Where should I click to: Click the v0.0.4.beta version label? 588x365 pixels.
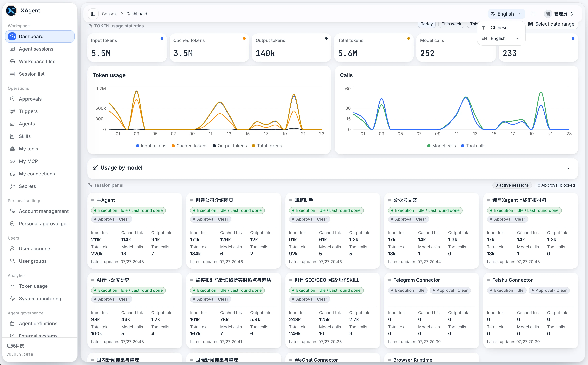click(20, 354)
